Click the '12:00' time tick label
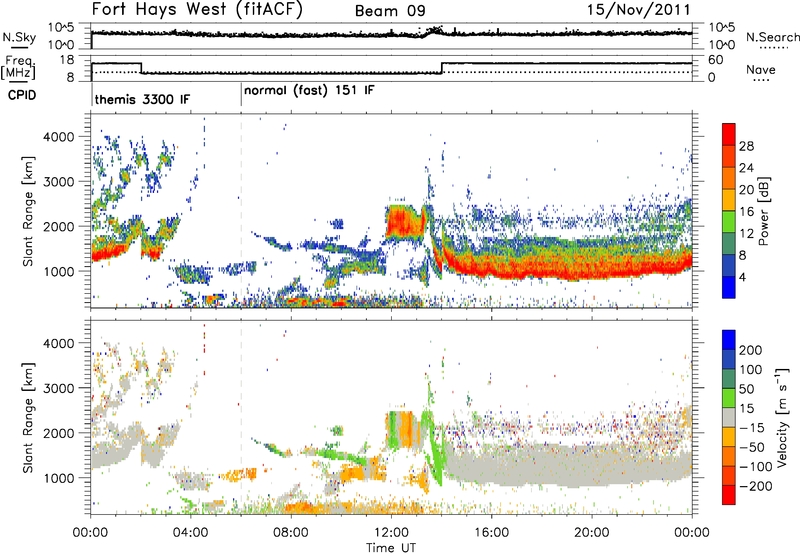Image resolution: width=800 pixels, height=554 pixels. click(x=391, y=533)
